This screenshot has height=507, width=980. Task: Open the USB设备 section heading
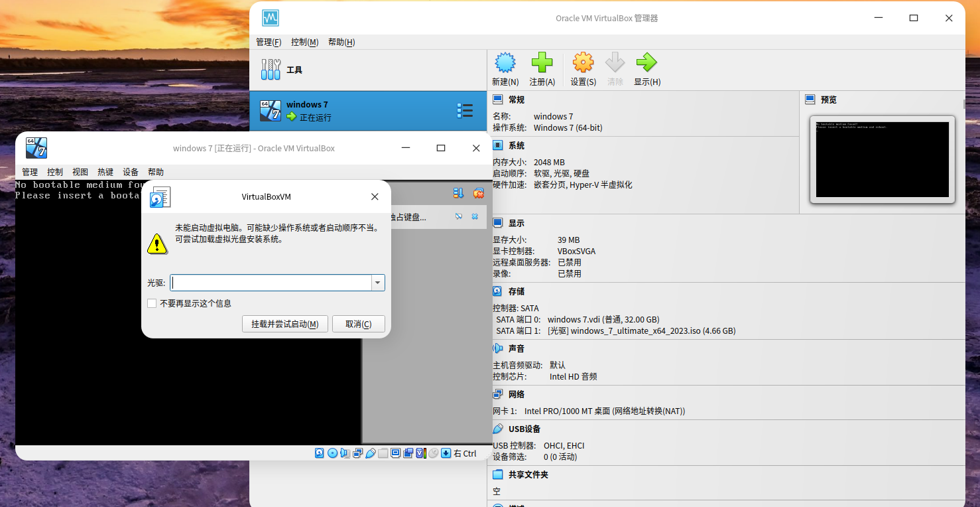point(524,429)
